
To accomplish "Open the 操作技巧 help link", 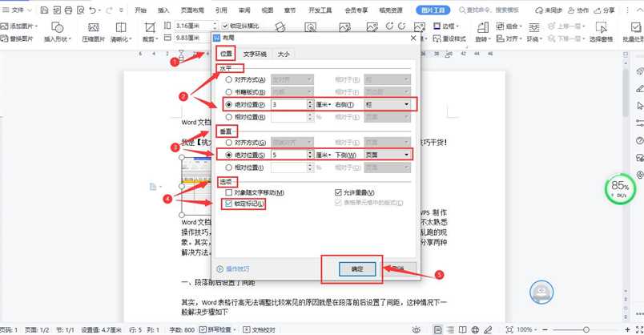I will point(237,268).
